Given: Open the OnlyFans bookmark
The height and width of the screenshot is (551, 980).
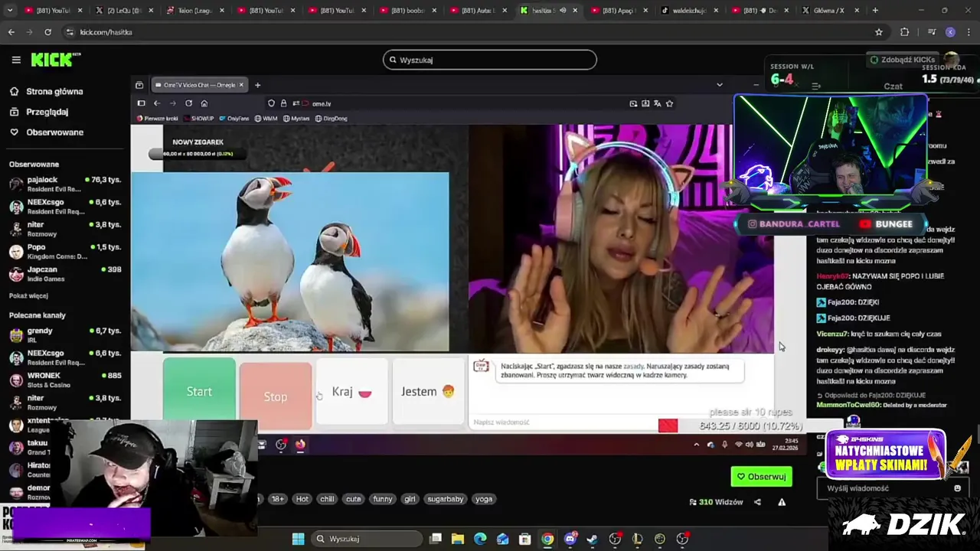Looking at the screenshot, I should click(234, 119).
